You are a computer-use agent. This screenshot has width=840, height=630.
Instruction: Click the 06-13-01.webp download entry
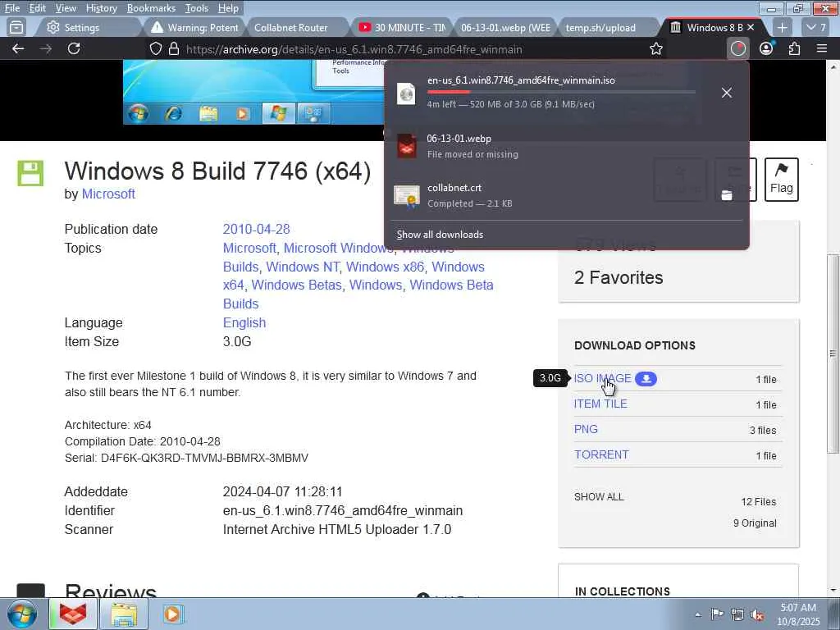pos(566,146)
